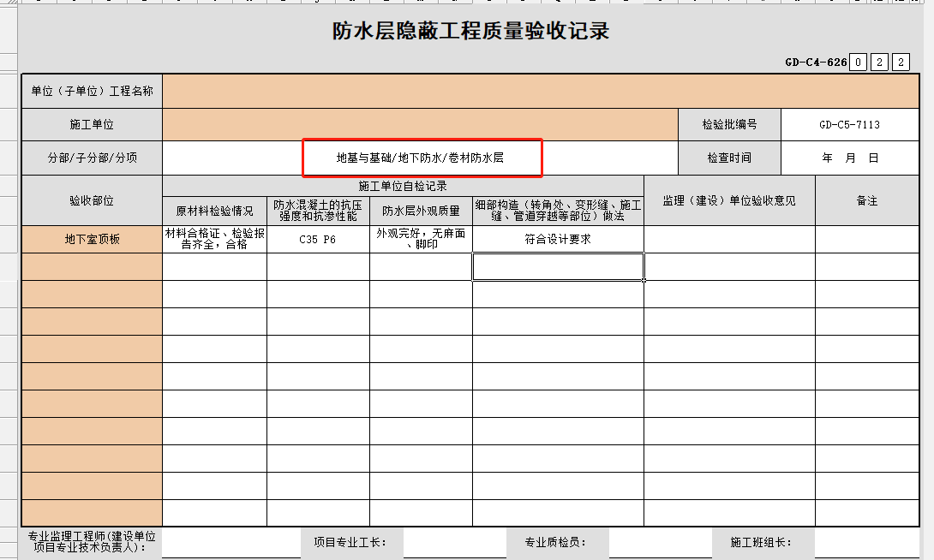Select the 检验批编号 label cell
Screen dimensions: 934x560
pos(729,125)
